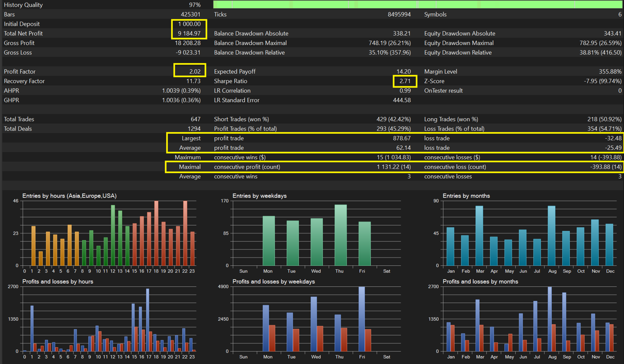This screenshot has height=364, width=624.
Task: Click the green History Quality bar
Action: click(x=417, y=4)
